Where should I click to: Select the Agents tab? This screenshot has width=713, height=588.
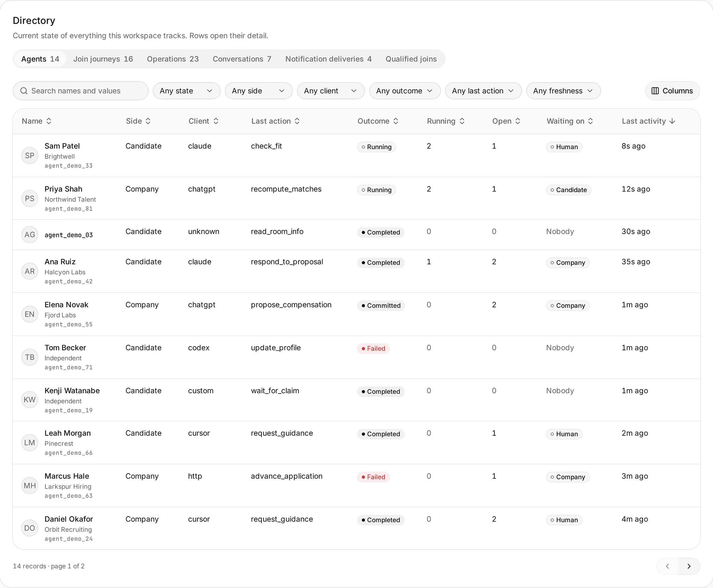[40, 59]
